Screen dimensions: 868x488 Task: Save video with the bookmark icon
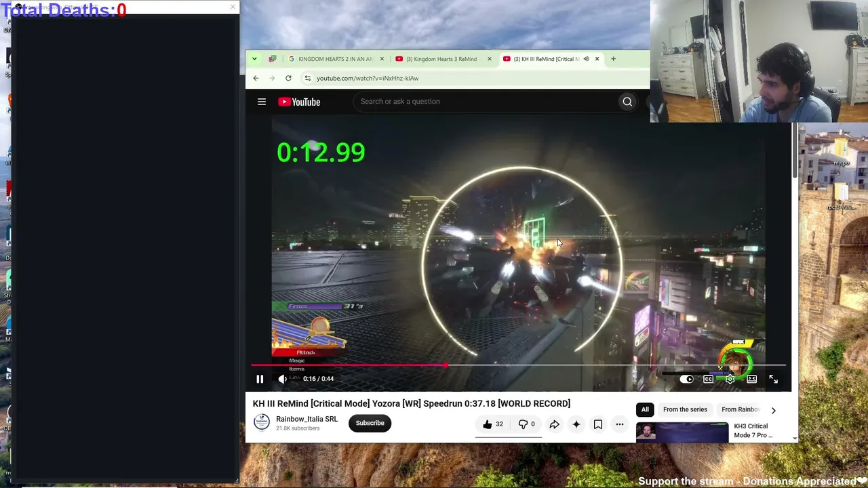[x=597, y=424]
